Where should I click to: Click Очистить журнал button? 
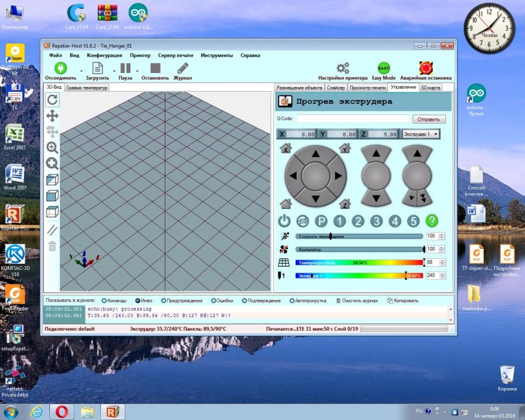pyautogui.click(x=360, y=301)
